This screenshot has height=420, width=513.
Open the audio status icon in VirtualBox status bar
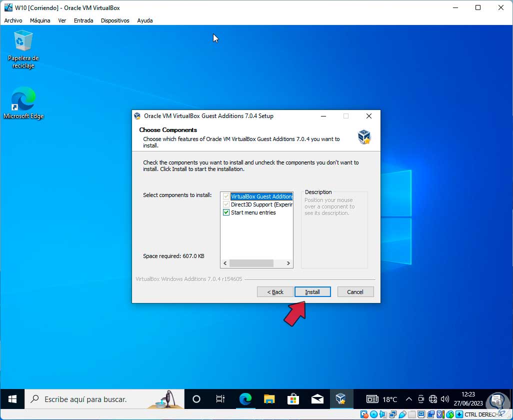click(383, 415)
